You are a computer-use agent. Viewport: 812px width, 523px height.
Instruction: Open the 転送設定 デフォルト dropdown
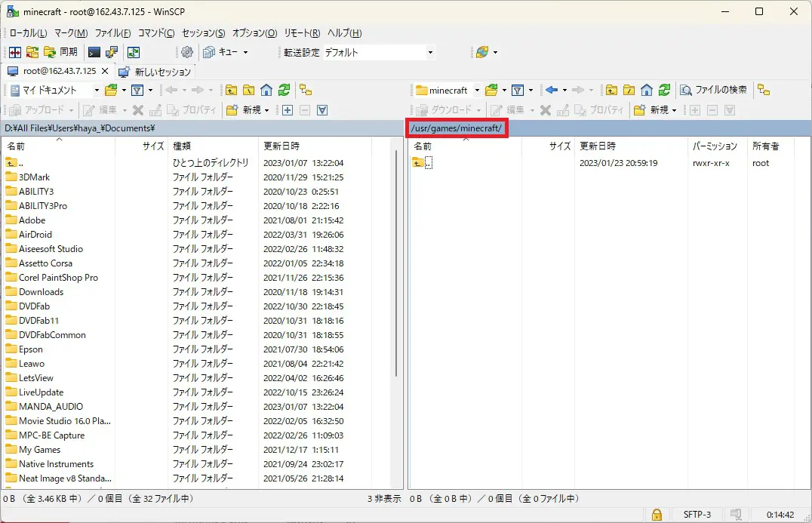click(x=430, y=52)
